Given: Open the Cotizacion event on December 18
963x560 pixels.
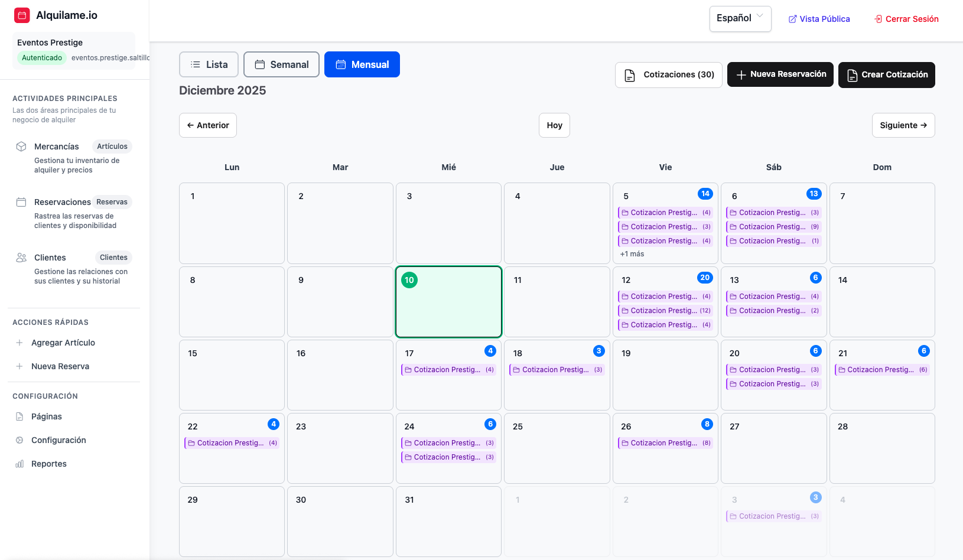Looking at the screenshot, I should tap(557, 370).
